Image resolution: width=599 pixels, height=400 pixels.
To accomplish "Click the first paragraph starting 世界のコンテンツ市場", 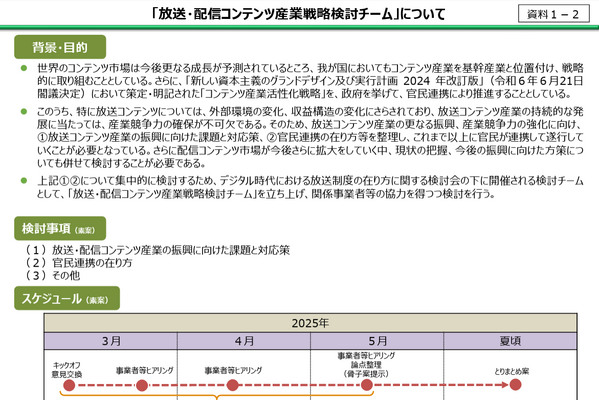I will tap(310, 81).
